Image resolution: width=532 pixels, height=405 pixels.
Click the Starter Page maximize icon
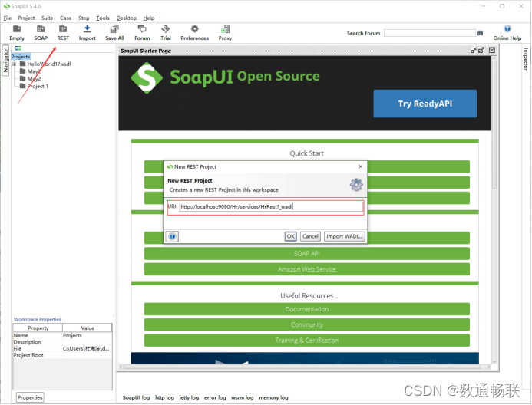[x=481, y=51]
